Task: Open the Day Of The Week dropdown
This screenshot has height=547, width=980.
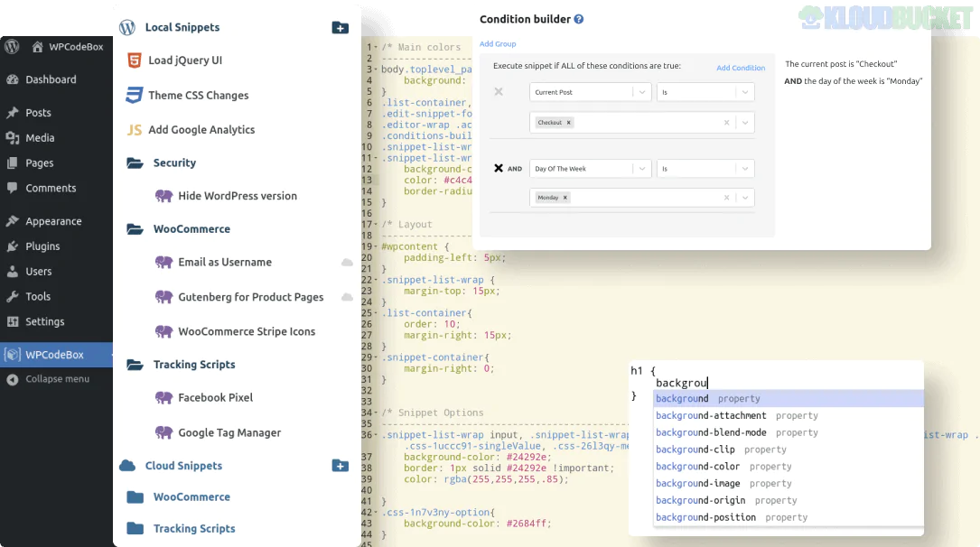Action: click(590, 169)
